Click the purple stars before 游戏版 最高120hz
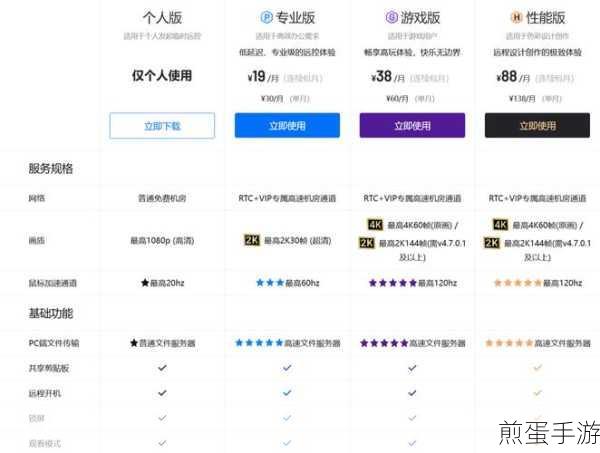 (393, 283)
